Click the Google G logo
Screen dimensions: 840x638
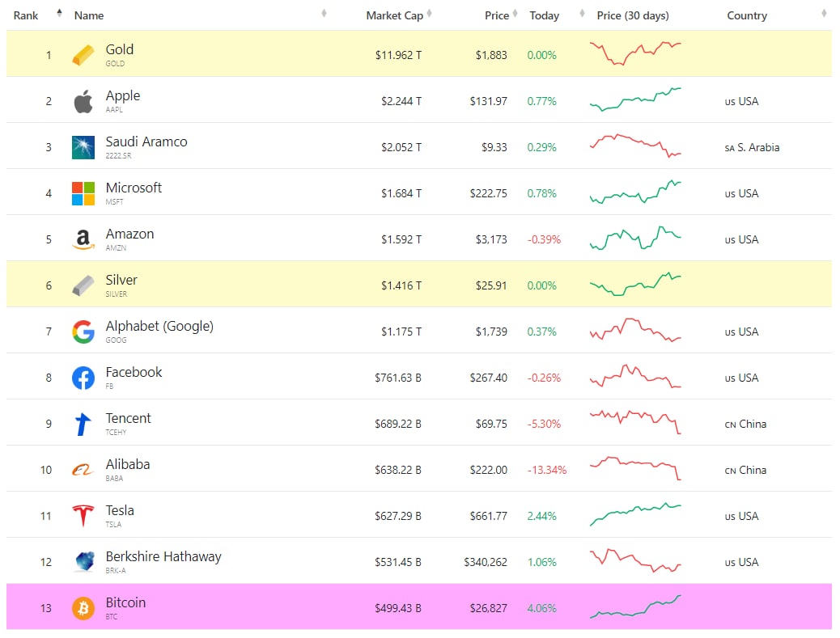pyautogui.click(x=83, y=332)
